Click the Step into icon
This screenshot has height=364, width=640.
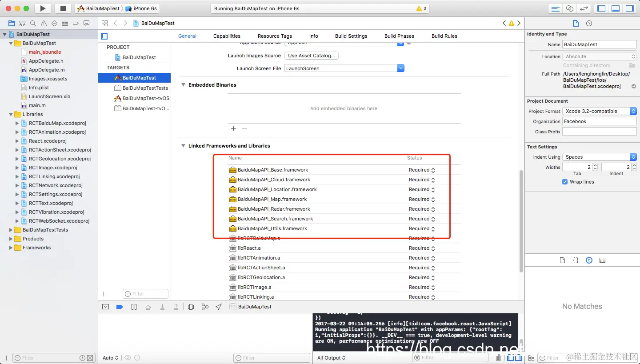[x=163, y=307]
